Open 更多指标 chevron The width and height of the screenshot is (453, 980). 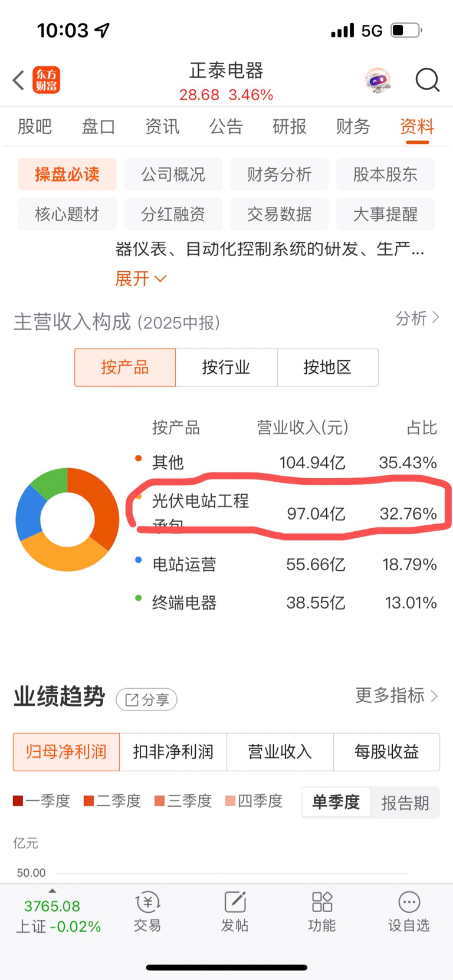(x=397, y=695)
